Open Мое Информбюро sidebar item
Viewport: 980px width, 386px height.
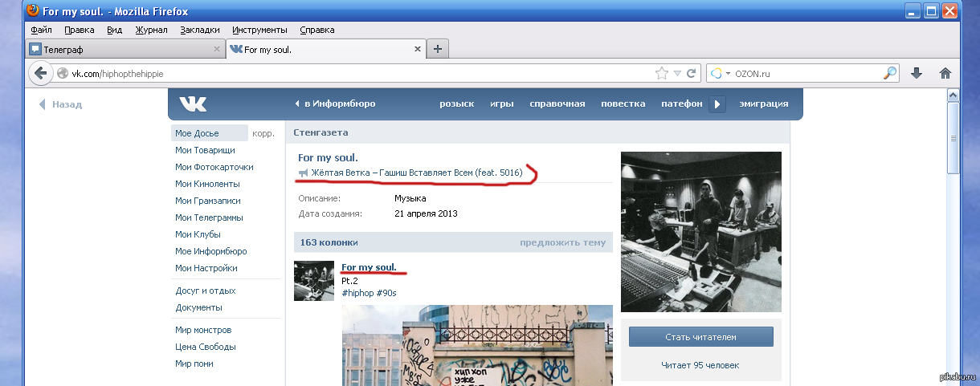[211, 251]
